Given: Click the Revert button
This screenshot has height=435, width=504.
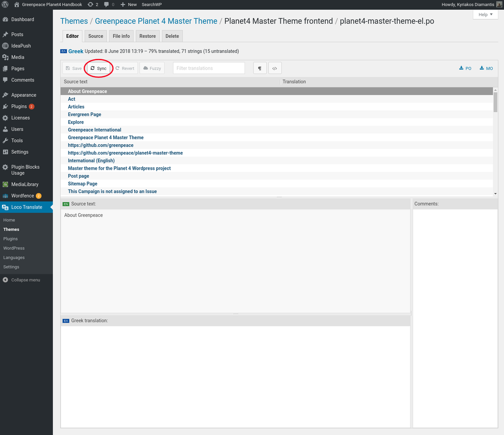Looking at the screenshot, I should (125, 68).
